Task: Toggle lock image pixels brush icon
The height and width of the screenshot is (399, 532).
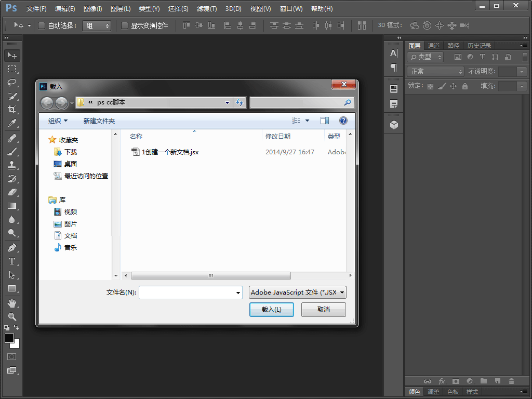Action: (442, 86)
